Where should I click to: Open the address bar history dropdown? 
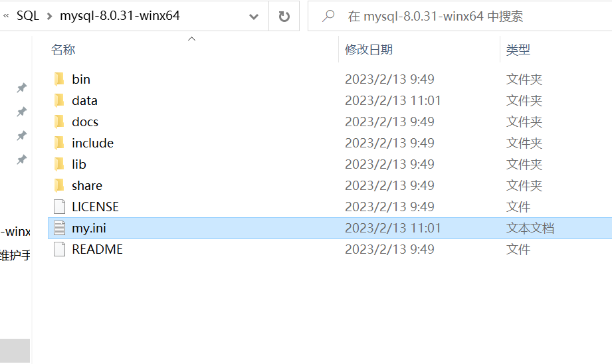tap(254, 17)
